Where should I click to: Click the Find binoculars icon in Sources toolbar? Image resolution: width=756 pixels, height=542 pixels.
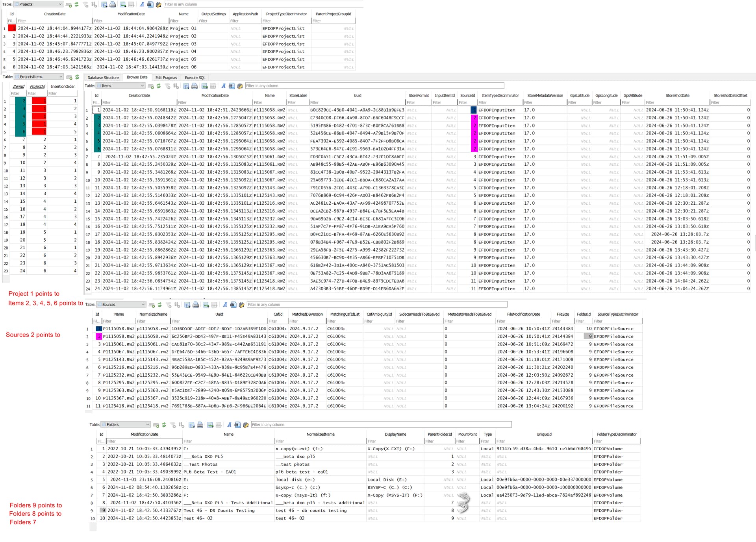(233, 305)
